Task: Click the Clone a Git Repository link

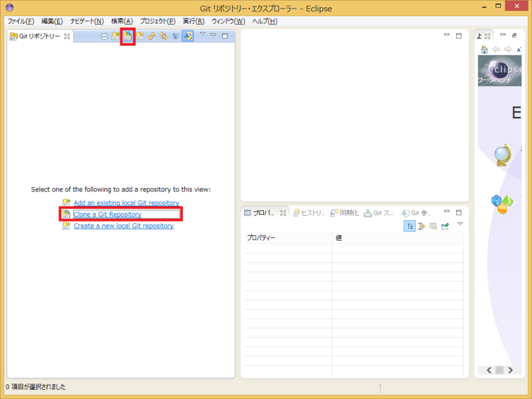Action: 107,214
